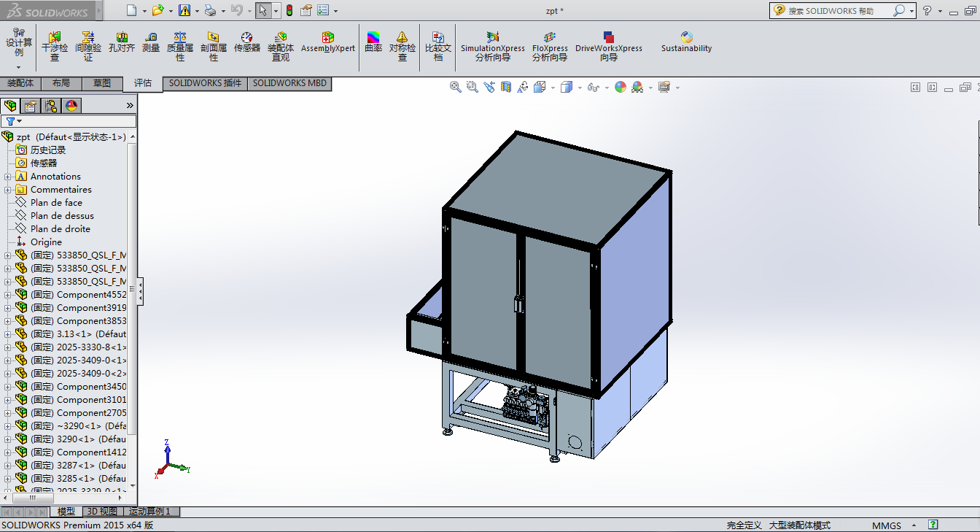Open the Sustainability tool
980x532 pixels.
(686, 42)
